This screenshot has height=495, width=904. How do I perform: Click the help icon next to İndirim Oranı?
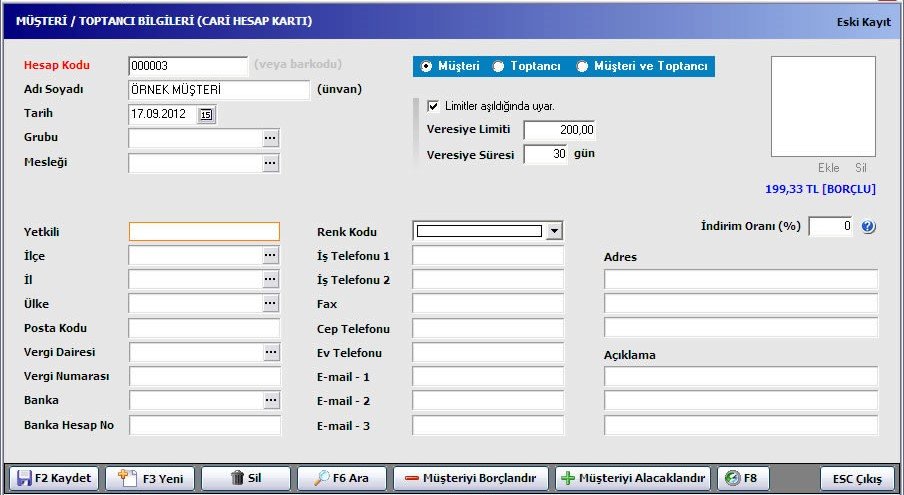pos(868,227)
